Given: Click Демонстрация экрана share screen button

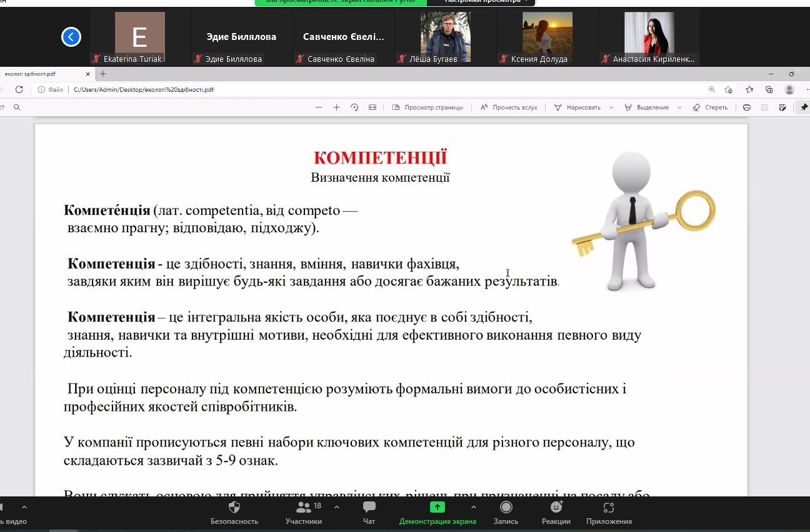Looking at the screenshot, I should [437, 513].
